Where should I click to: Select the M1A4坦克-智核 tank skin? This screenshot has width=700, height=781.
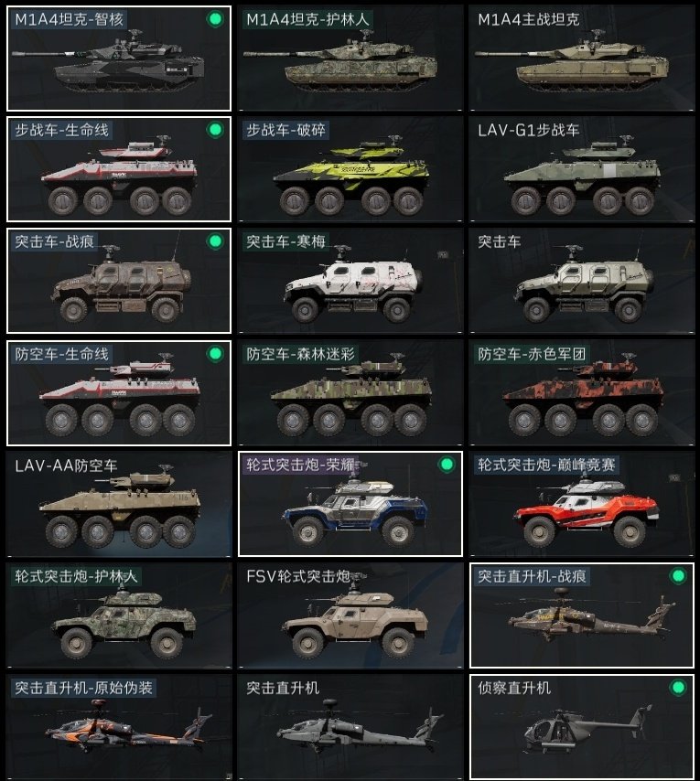pos(119,59)
